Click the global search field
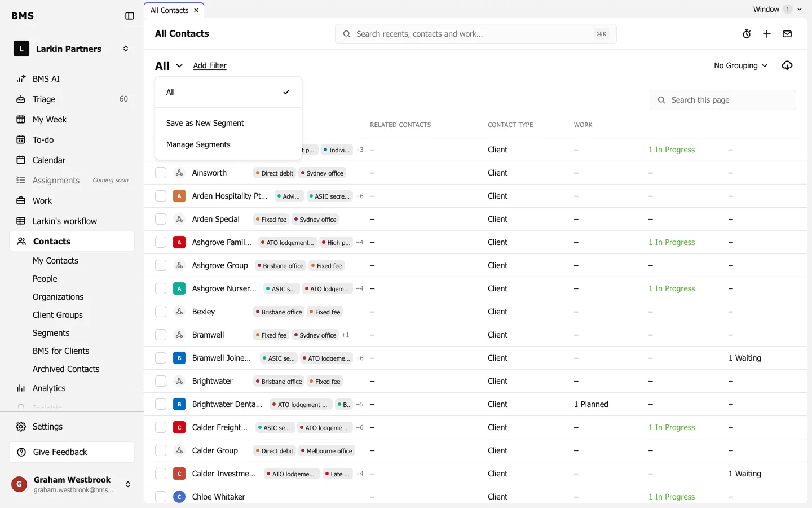The height and width of the screenshot is (508, 812). [x=476, y=34]
